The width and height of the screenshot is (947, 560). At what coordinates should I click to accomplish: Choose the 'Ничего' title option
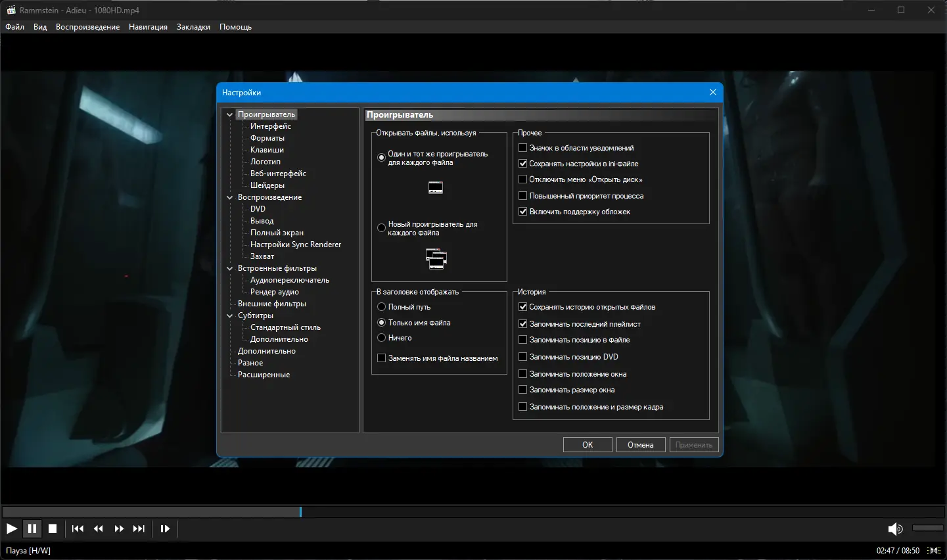(x=381, y=338)
